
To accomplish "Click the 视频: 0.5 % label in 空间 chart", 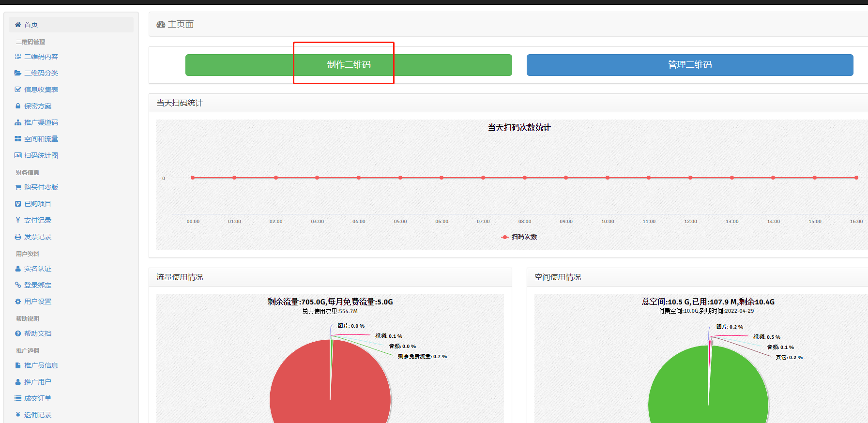I will 767,337.
